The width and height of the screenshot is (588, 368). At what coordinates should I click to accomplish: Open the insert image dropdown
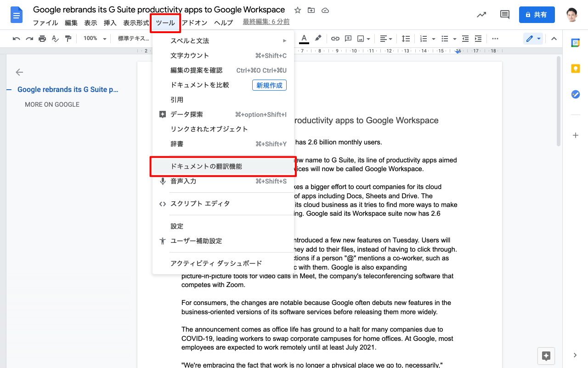(364, 39)
